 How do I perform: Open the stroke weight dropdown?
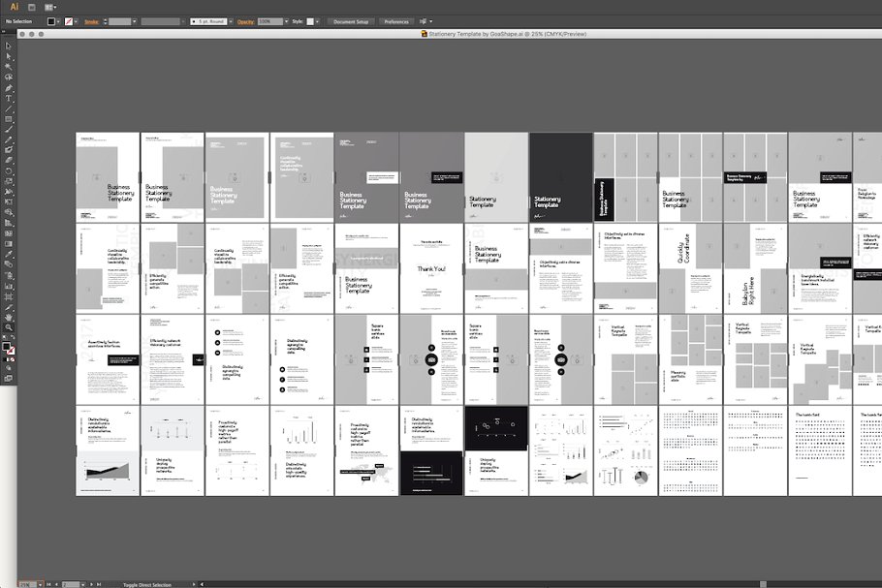(134, 21)
